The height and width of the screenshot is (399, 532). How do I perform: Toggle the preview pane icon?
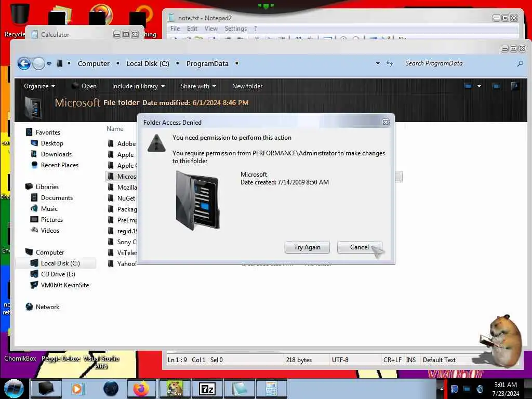[496, 86]
